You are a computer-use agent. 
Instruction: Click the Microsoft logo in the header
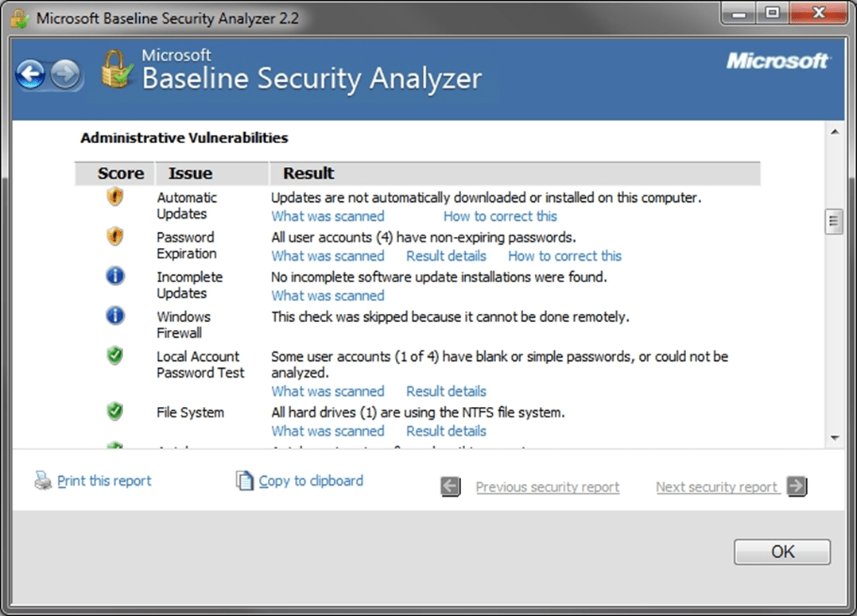coord(778,61)
